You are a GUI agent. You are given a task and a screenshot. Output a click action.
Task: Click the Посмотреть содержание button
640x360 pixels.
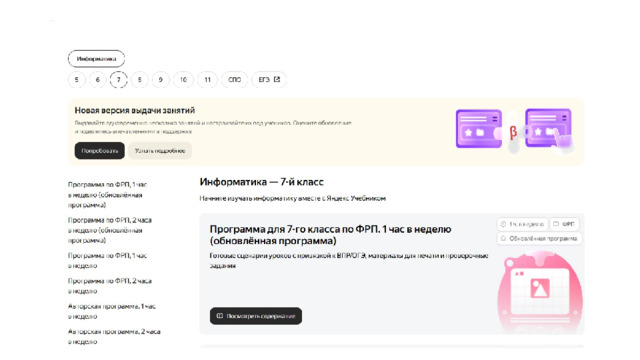click(x=256, y=316)
